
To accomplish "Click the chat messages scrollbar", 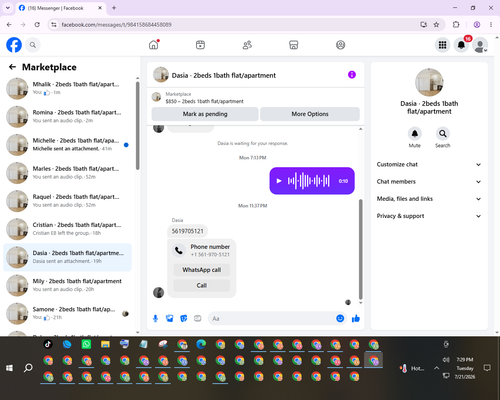I will pyautogui.click(x=360, y=249).
